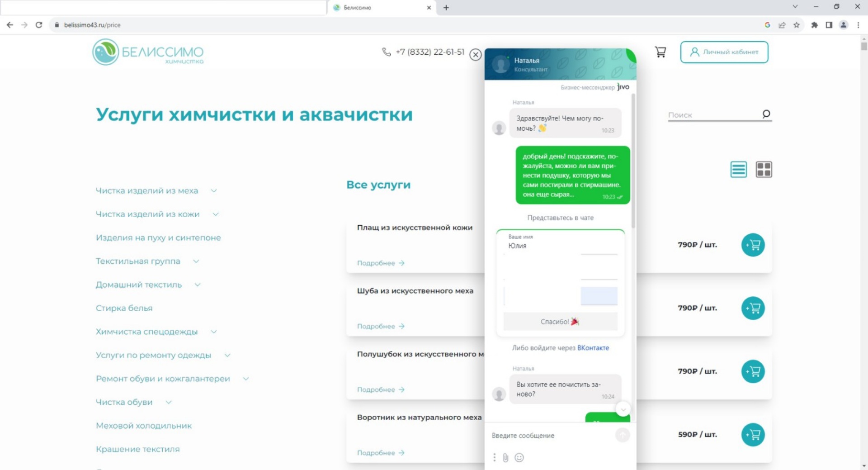Reload the belissimo43.ru page
868x470 pixels.
tap(39, 25)
